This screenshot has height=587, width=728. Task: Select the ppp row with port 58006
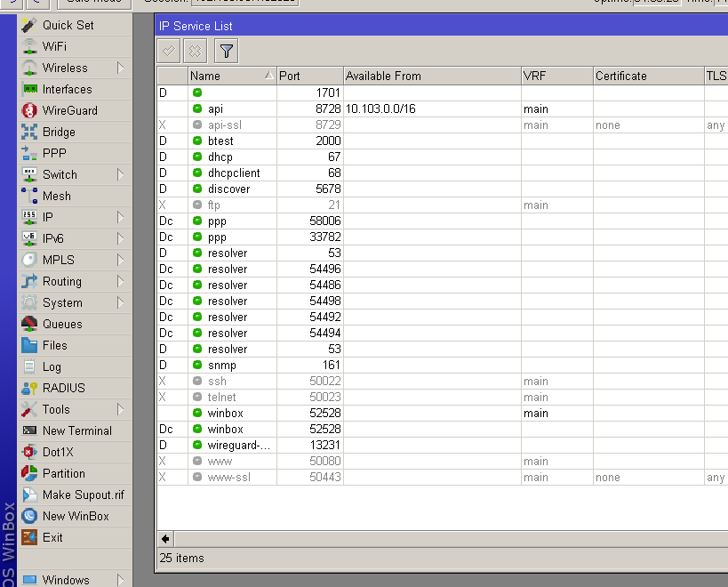pos(443,221)
